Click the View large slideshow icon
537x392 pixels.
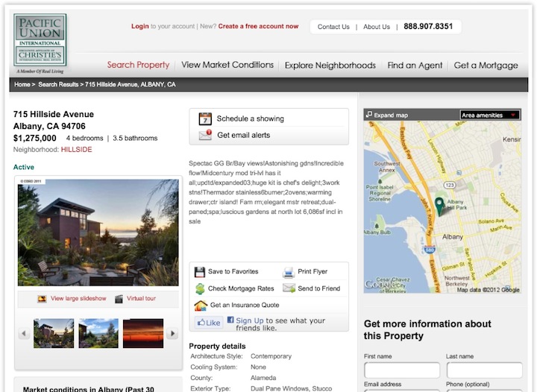pos(43,299)
